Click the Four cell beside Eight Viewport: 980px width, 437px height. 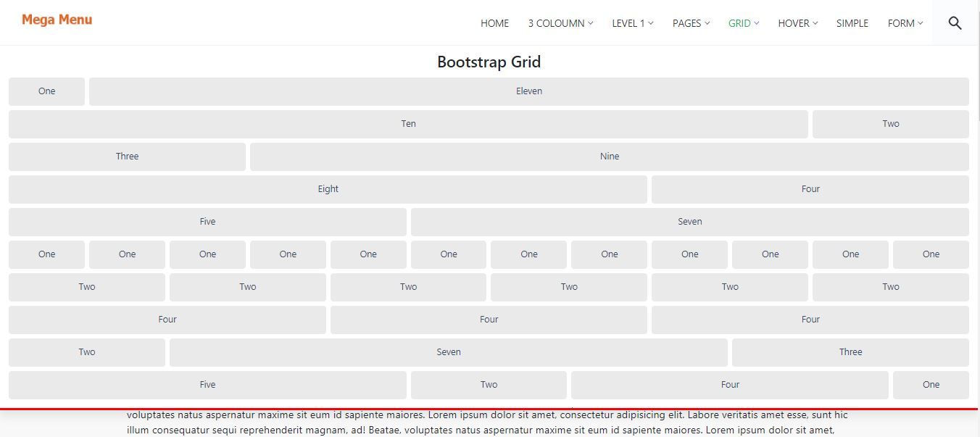point(810,189)
